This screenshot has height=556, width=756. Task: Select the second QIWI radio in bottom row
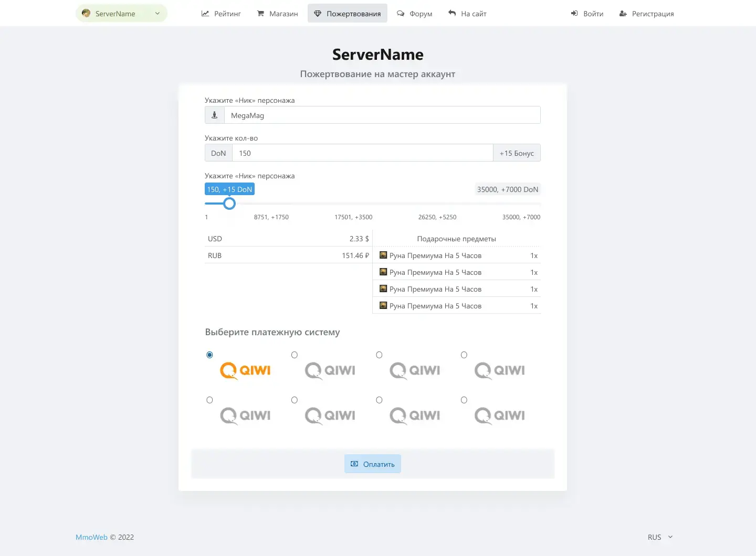(295, 400)
